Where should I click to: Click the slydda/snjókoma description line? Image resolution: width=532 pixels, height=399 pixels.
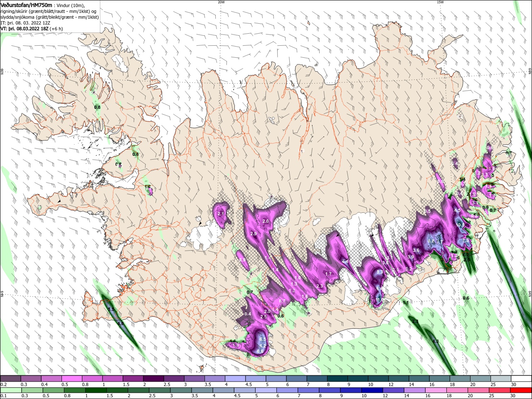point(49,17)
